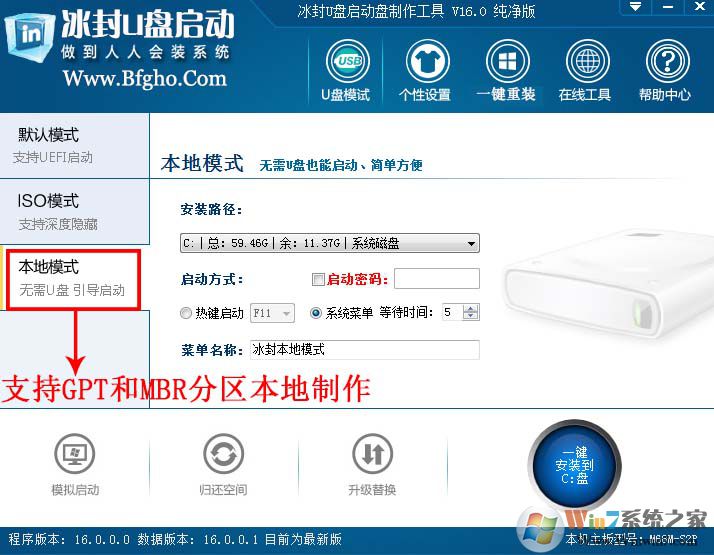
Task: Increase 等待时间 with the up arrow
Action: pos(470,308)
